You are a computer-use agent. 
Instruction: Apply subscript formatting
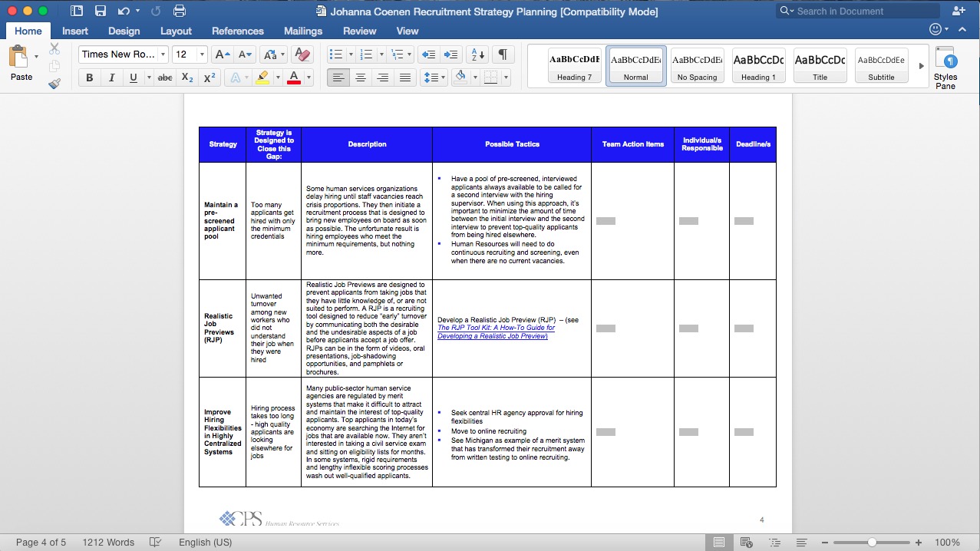click(186, 77)
